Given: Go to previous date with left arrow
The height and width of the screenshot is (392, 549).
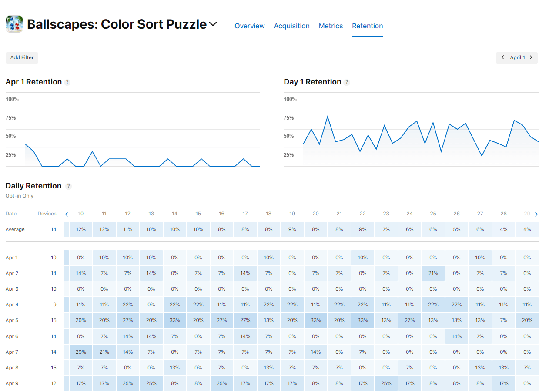Looking at the screenshot, I should (503, 57).
